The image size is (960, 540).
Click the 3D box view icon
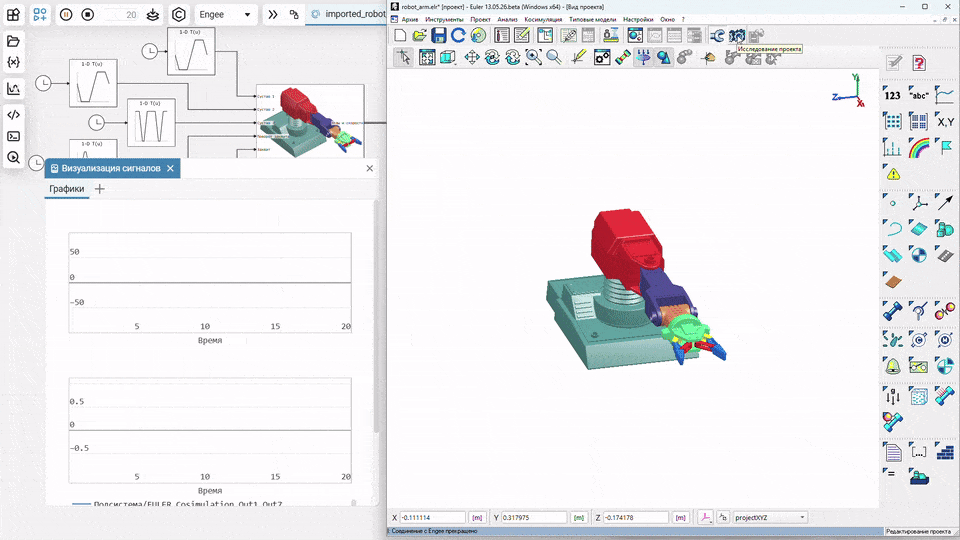(x=448, y=57)
